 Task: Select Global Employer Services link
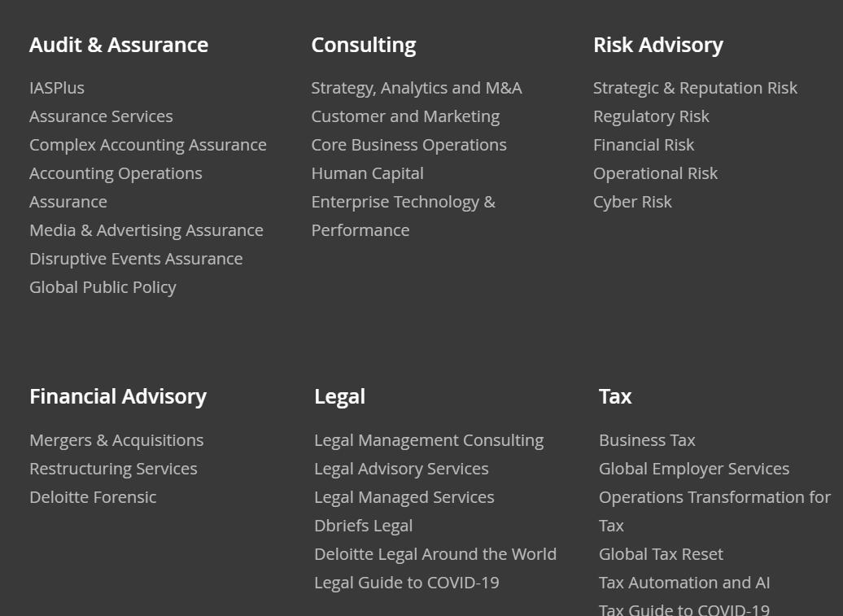point(694,469)
